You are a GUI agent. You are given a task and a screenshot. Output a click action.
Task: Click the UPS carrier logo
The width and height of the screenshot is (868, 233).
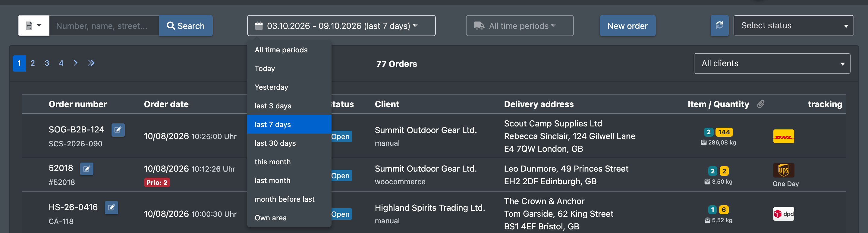(783, 170)
